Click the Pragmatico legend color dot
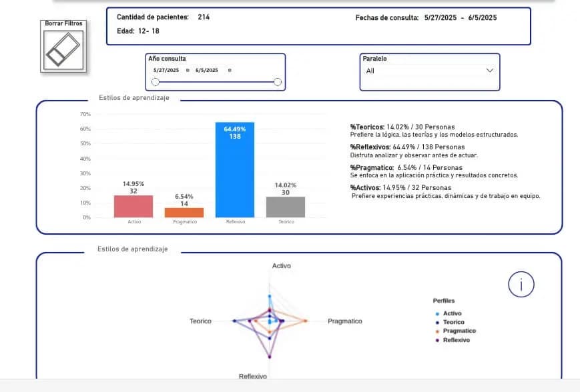This screenshot has height=392, width=580. (x=436, y=331)
